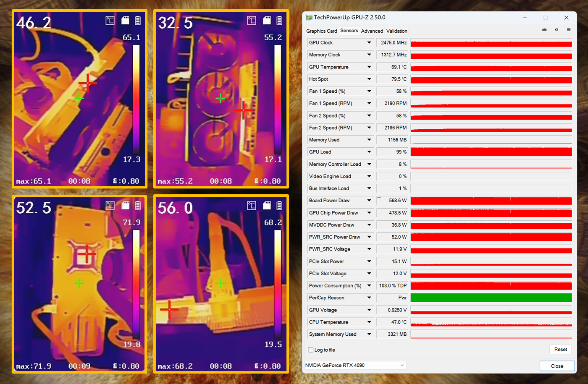Switch to the Graphics Card tab
Screen dimensions: 588x384
(322, 31)
